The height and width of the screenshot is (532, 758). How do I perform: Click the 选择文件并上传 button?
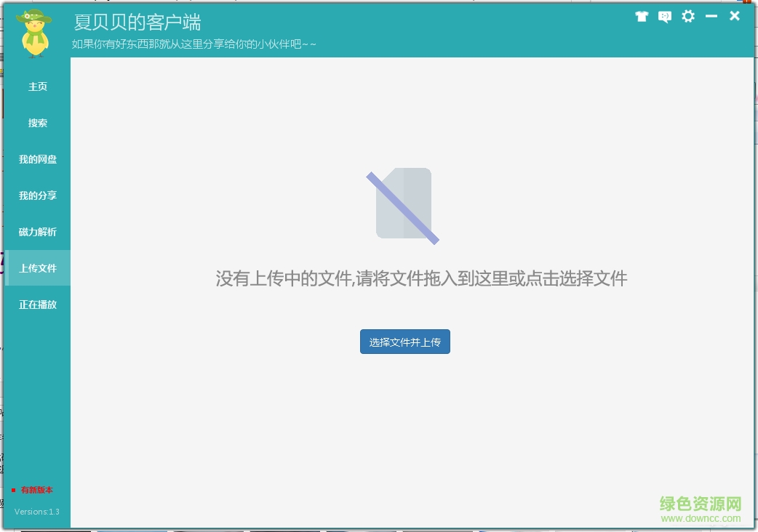404,342
